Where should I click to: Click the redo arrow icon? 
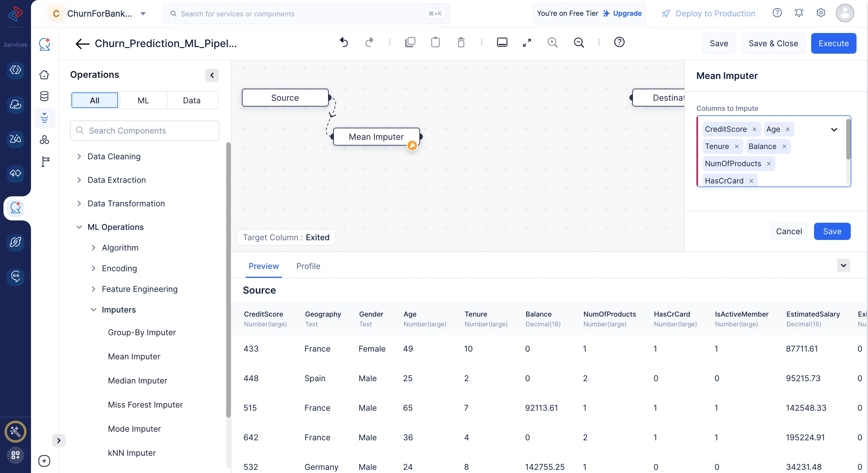[369, 42]
